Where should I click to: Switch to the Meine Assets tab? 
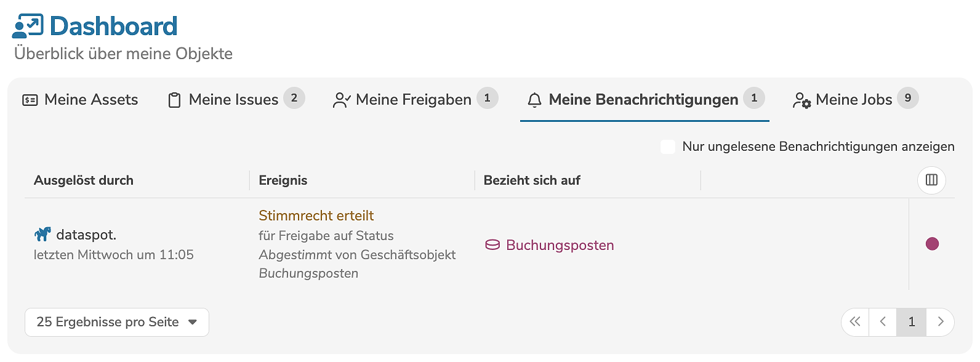pos(91,99)
